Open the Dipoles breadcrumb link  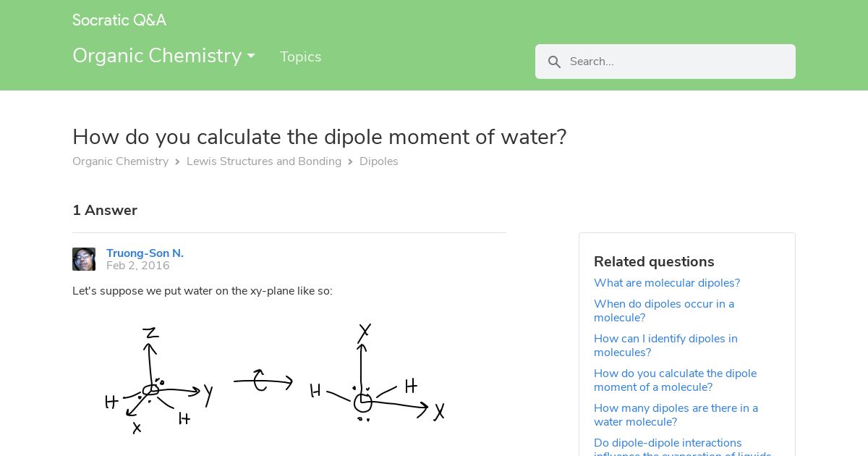tap(379, 161)
